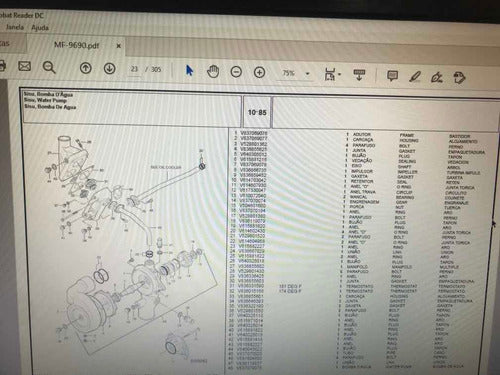Screen dimensions: 500x375
Task: Click the page number field showing 23
Action: coord(134,69)
